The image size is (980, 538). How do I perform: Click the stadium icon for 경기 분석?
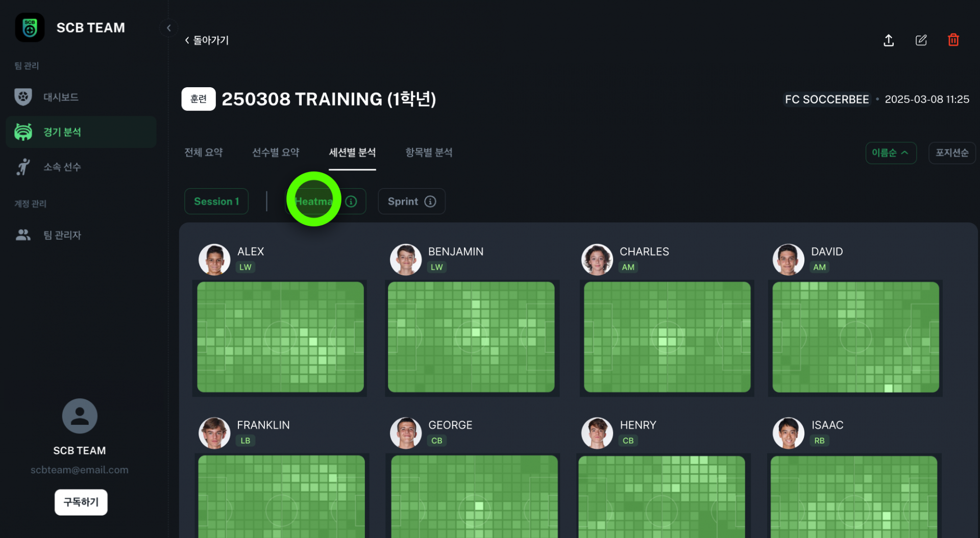click(23, 132)
